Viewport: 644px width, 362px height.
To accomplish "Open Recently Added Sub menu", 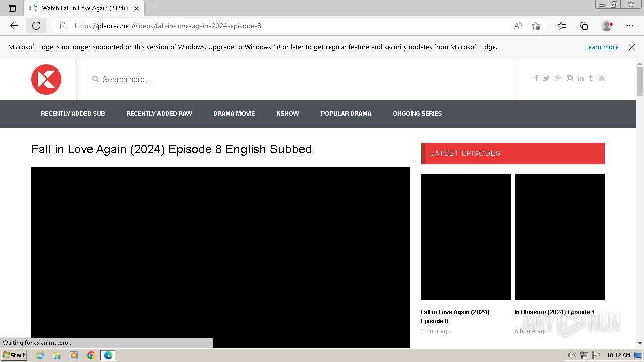I will pyautogui.click(x=73, y=114).
